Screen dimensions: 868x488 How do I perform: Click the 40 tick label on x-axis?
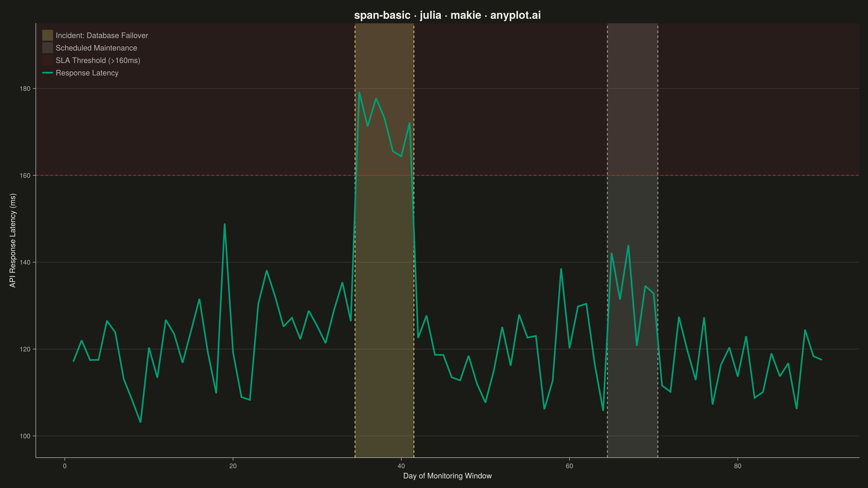point(401,466)
